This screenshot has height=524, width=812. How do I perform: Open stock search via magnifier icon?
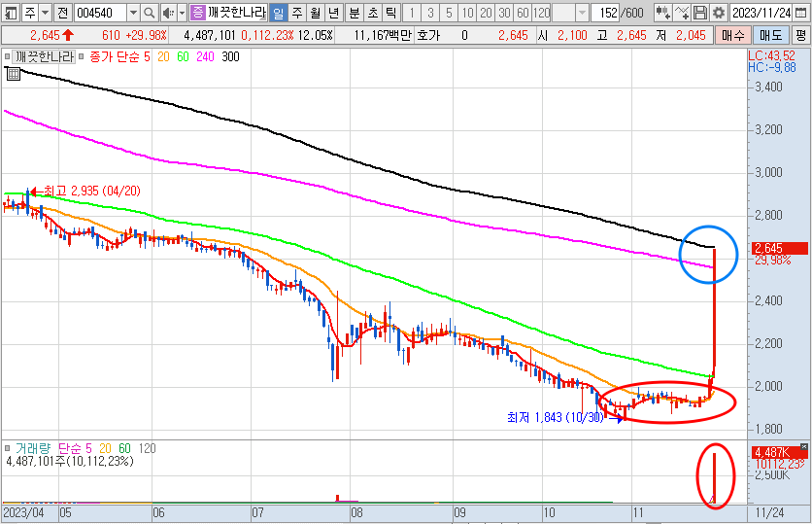click(150, 13)
